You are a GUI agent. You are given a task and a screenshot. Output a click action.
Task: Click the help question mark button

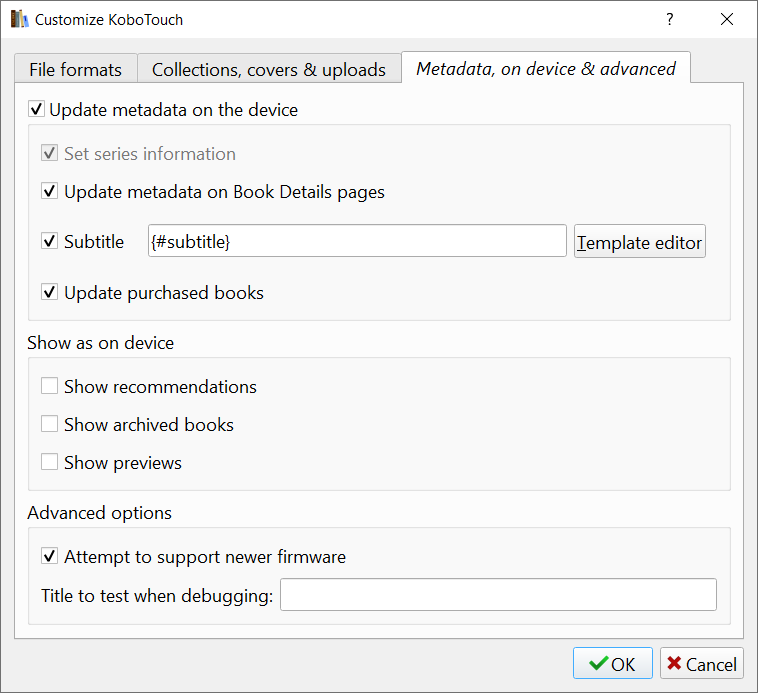coord(669,19)
